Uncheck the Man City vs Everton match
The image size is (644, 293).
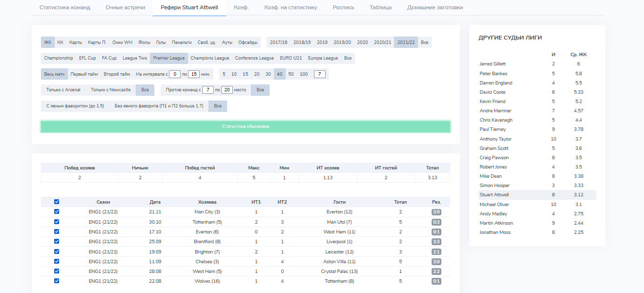pos(57,212)
